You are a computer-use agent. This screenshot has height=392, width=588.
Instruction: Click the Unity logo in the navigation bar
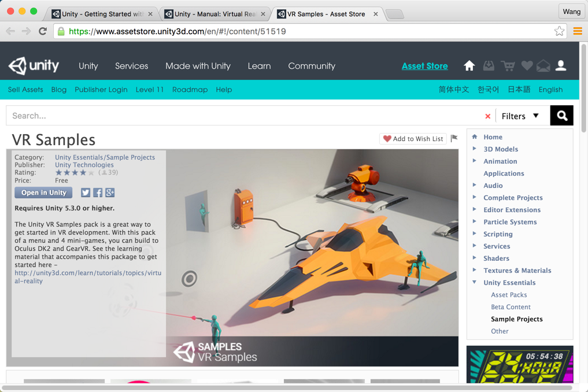(x=33, y=66)
